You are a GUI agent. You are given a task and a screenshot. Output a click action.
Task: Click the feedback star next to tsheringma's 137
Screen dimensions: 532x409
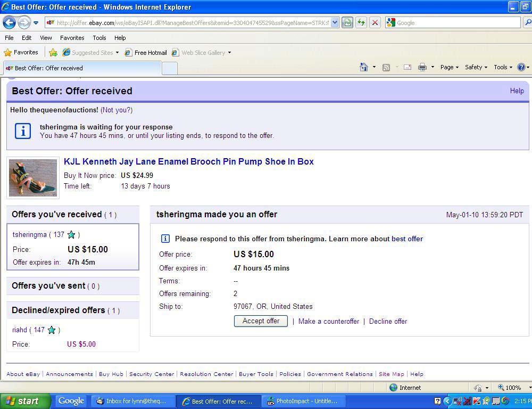(71, 234)
